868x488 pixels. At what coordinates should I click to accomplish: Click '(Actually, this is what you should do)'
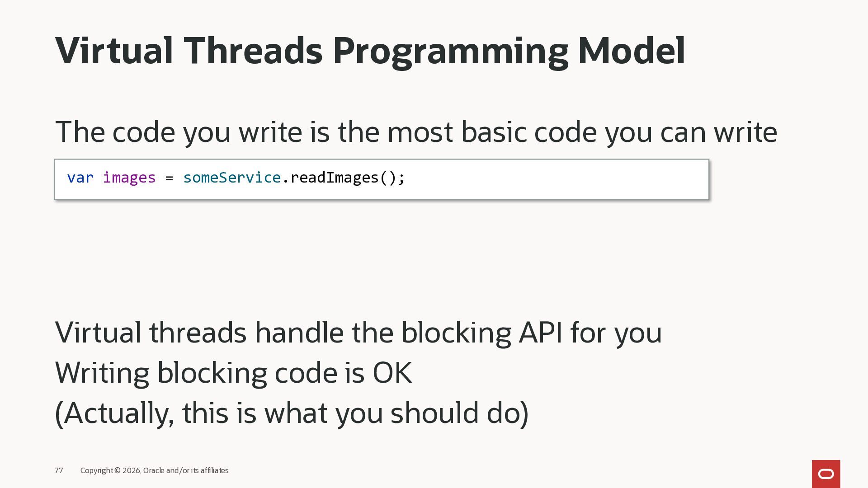pos(292,413)
